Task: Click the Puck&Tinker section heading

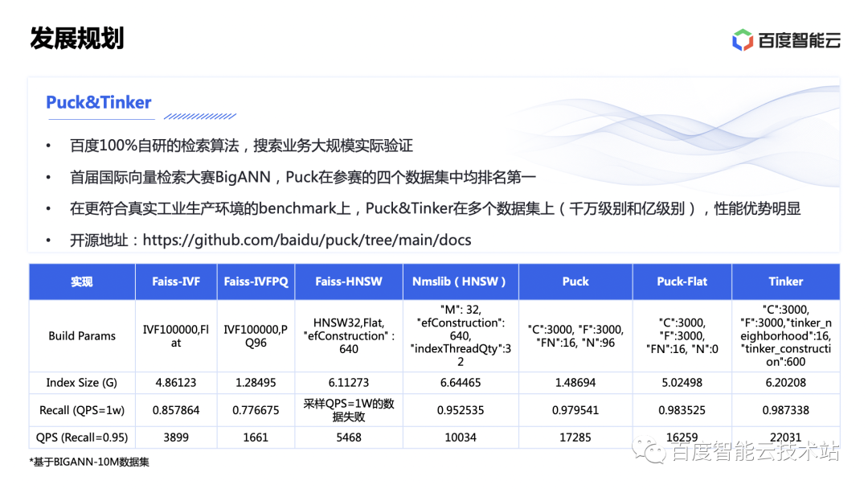Action: pos(99,102)
